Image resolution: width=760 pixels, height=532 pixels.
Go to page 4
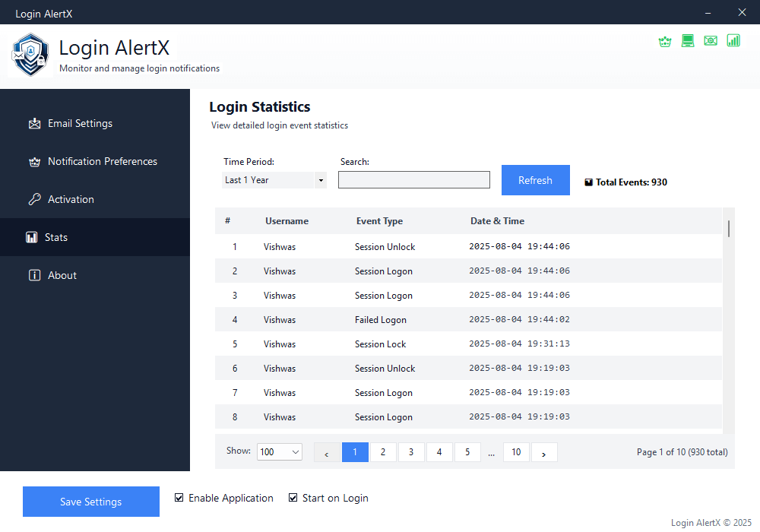(x=439, y=452)
